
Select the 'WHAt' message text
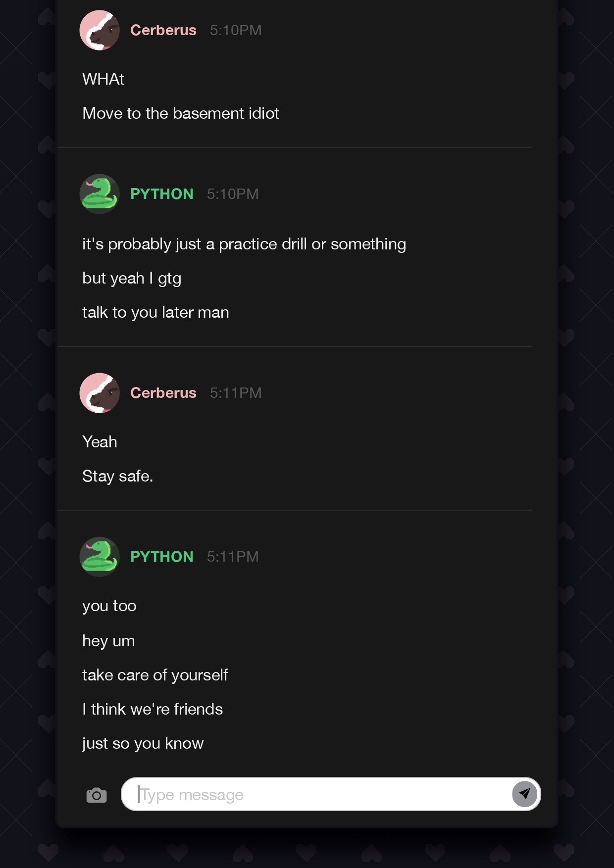click(103, 79)
